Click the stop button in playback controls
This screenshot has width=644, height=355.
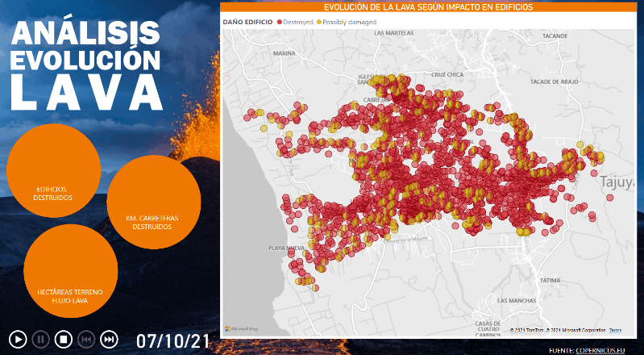[x=64, y=340]
